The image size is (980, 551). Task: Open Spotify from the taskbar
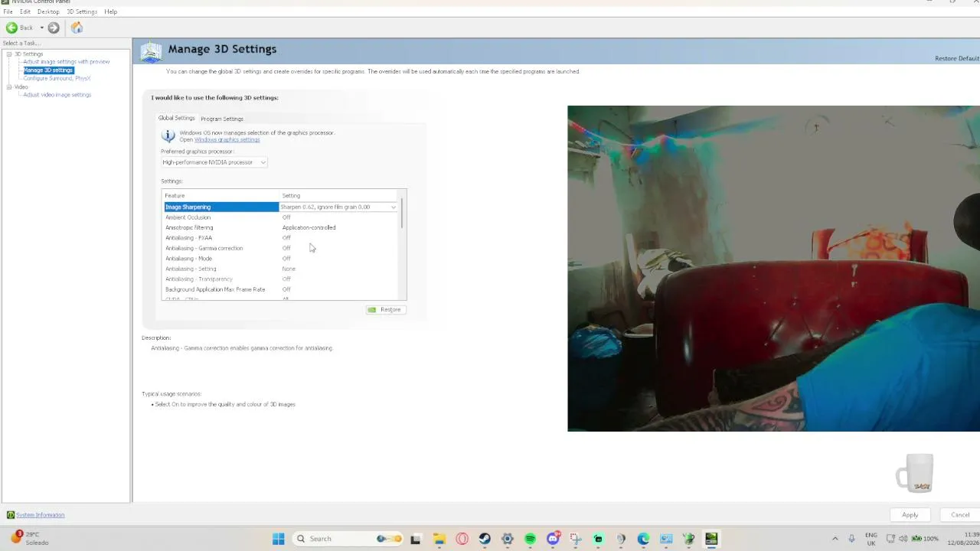pos(530,539)
